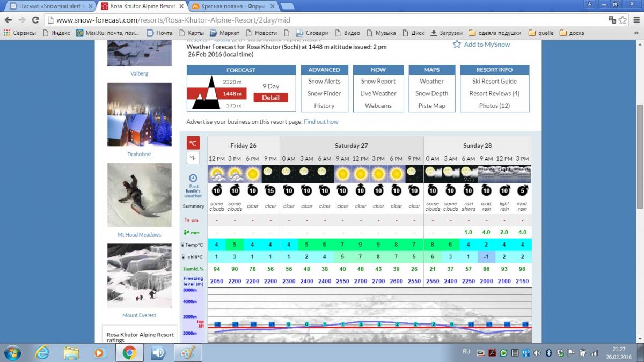
Task: Click the Saturday 12 PM sunny weather icon
Action: 361,174
